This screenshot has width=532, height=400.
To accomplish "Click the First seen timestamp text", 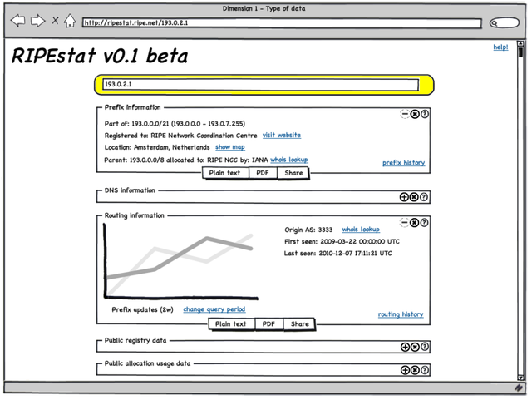I will [342, 241].
